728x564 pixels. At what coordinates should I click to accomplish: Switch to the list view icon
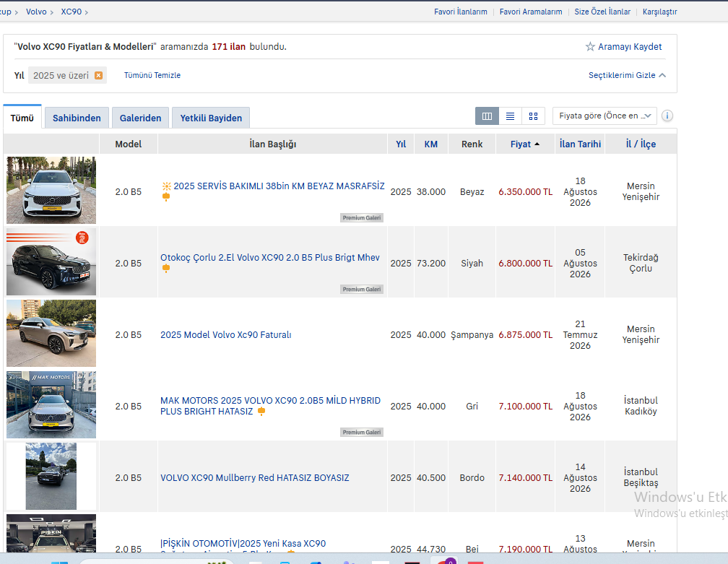pyautogui.click(x=510, y=116)
